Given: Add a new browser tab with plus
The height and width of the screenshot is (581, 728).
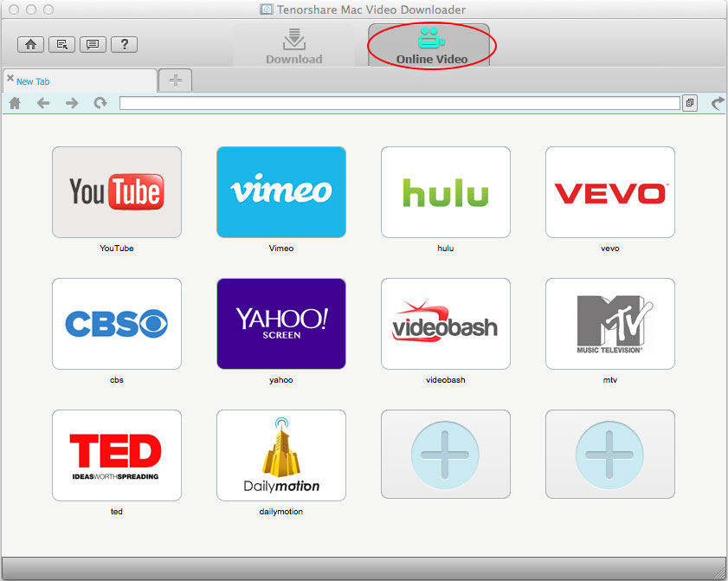Looking at the screenshot, I should [176, 81].
